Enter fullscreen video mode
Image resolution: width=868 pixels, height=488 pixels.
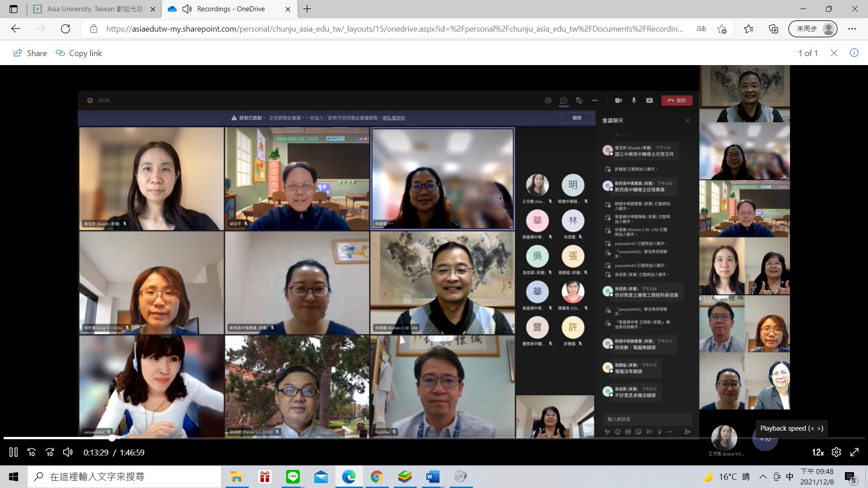[854, 452]
